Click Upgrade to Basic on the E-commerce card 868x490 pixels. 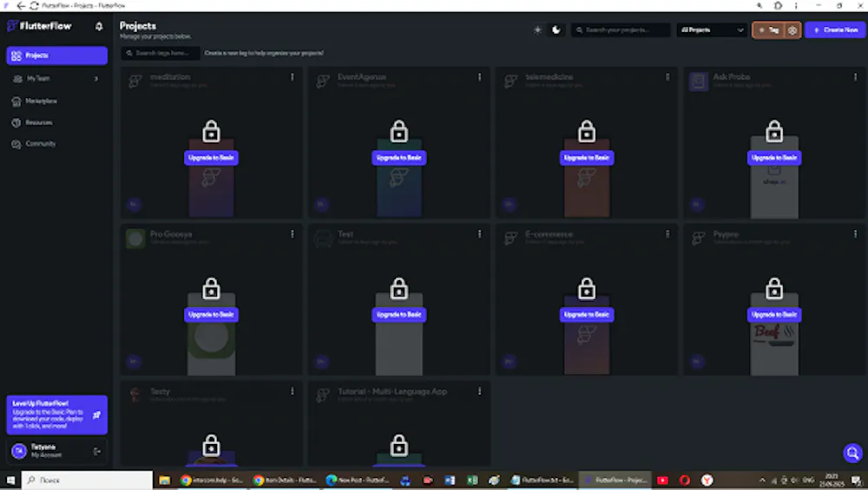click(587, 314)
